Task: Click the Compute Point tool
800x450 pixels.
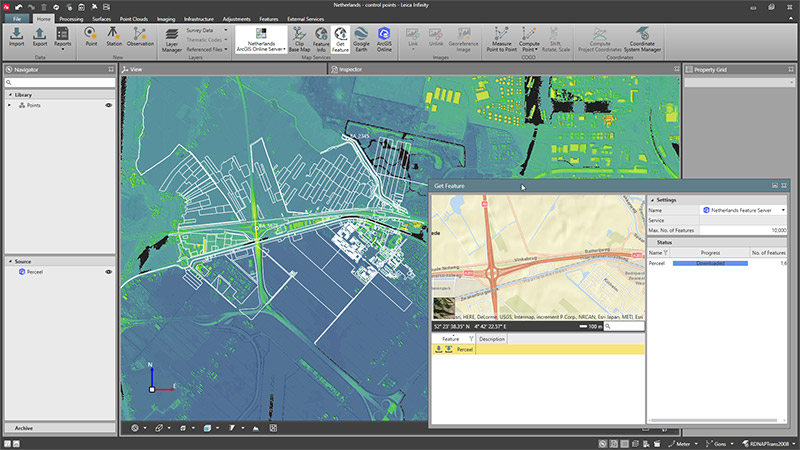Action: [529, 39]
